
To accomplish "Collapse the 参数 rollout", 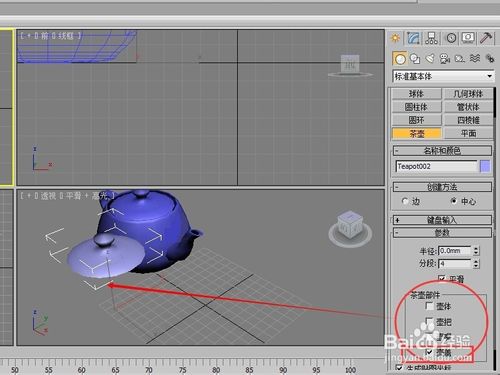I will click(x=442, y=233).
